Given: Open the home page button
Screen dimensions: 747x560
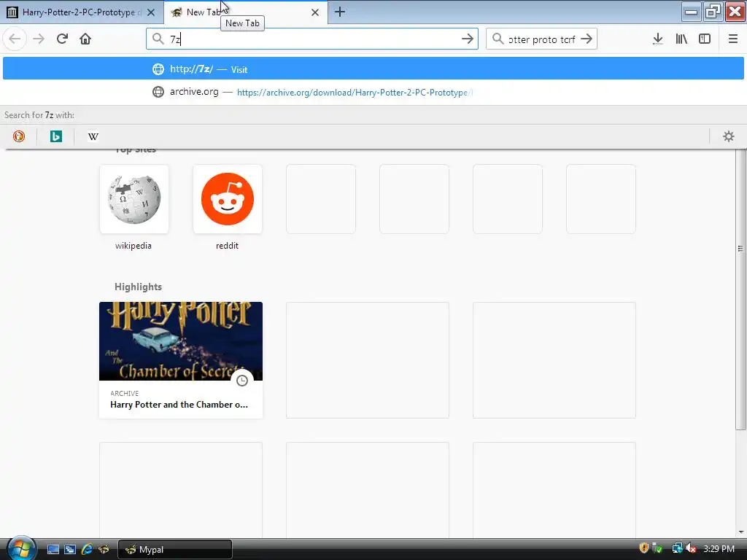Looking at the screenshot, I should click(85, 39).
